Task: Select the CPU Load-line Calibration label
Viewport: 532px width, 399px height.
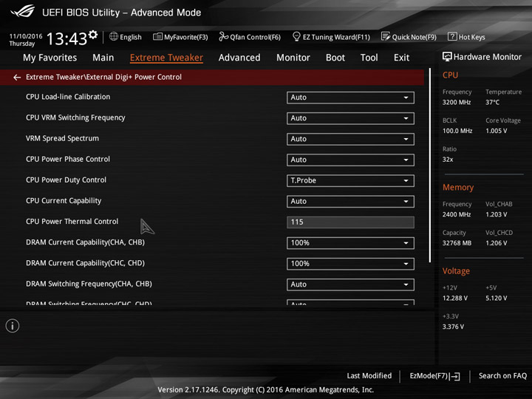Action: pyautogui.click(x=68, y=97)
